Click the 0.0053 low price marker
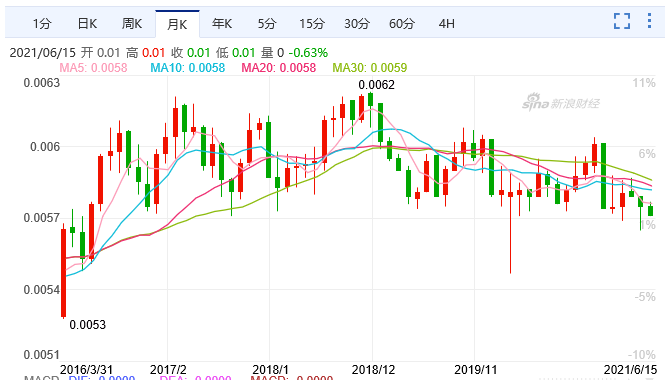Viewport: 671px width, 380px height. click(87, 325)
